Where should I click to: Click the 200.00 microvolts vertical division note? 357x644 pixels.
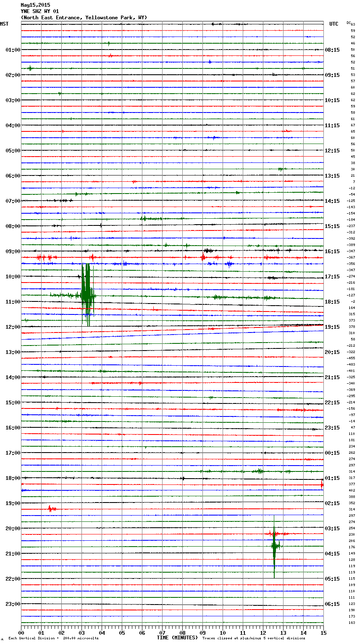[53, 638]
